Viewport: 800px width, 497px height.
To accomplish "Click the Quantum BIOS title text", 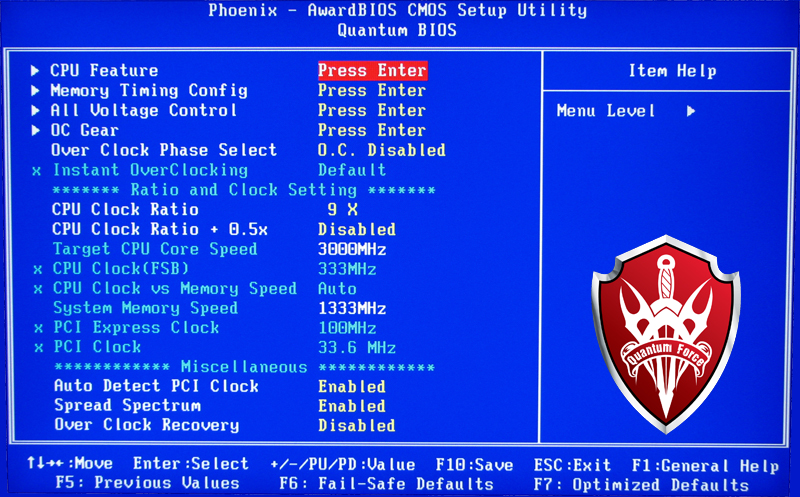I will pyautogui.click(x=397, y=30).
